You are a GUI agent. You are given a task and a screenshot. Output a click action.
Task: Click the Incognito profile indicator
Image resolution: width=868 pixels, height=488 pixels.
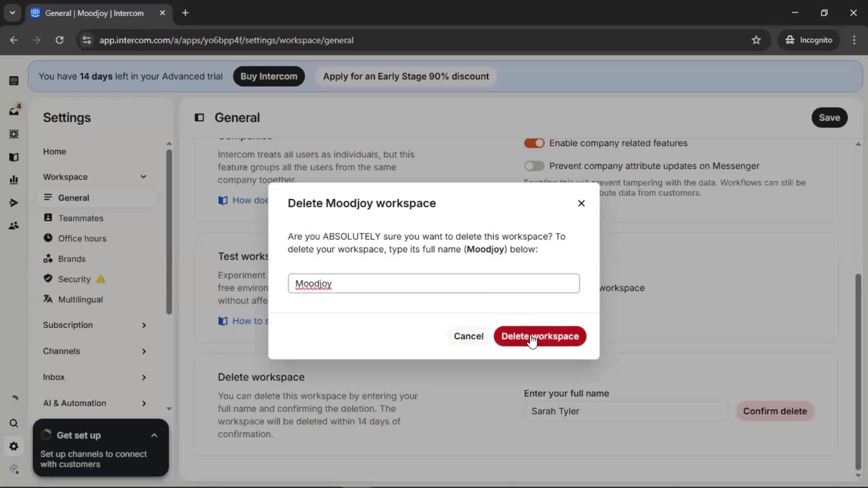click(x=808, y=40)
